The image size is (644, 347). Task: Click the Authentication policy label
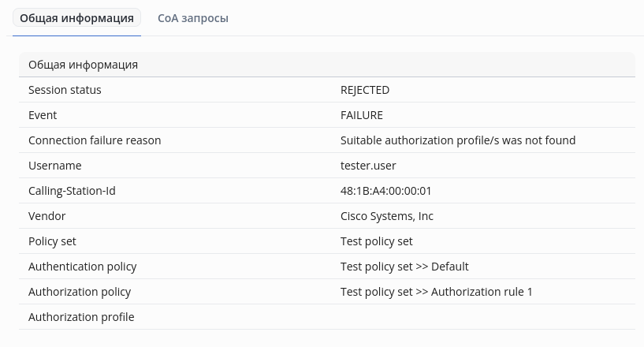click(83, 267)
